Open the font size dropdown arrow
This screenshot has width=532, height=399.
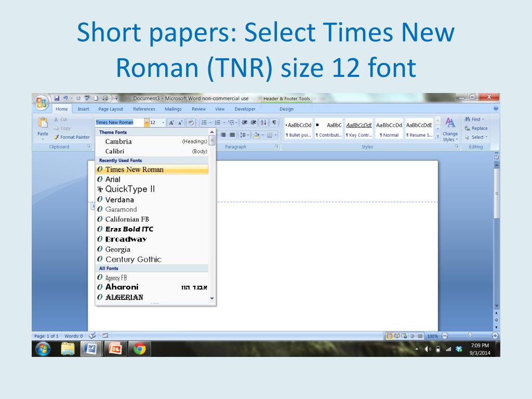click(x=163, y=123)
